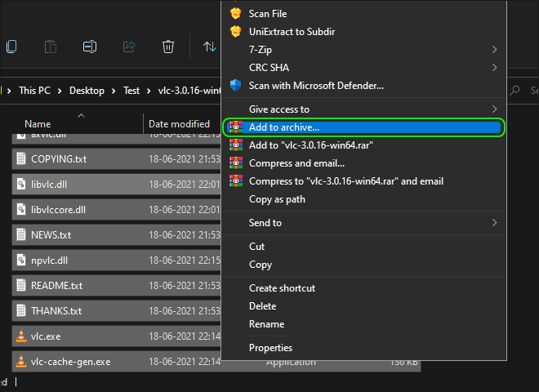Go to Desktop in breadcrumb
Viewport: 539px width, 392px height.
(87, 91)
